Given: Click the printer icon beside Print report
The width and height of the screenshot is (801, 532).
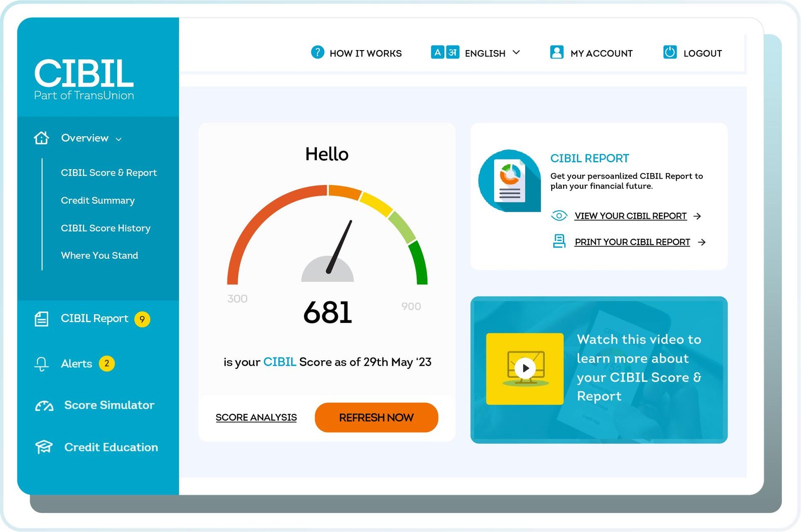Looking at the screenshot, I should click(x=559, y=241).
